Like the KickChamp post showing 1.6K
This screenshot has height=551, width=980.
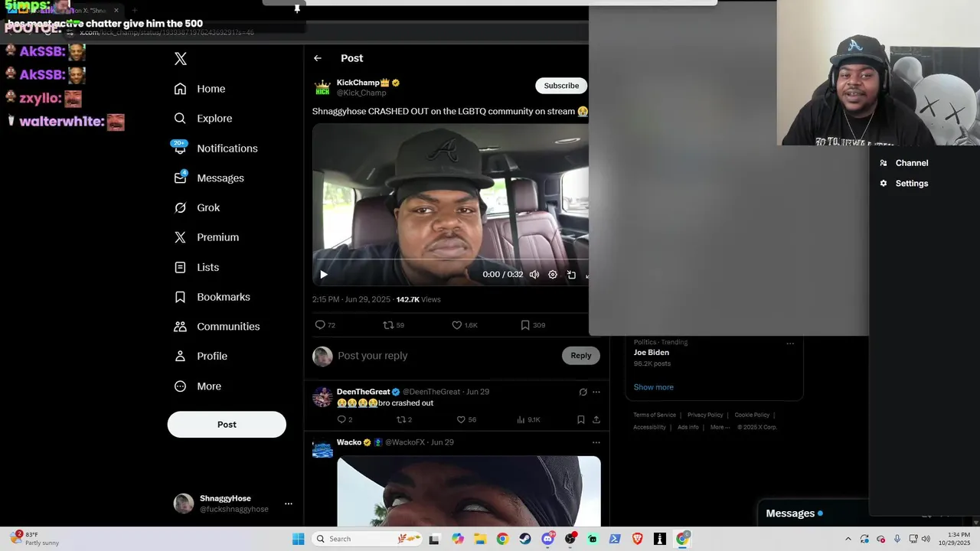pos(465,325)
